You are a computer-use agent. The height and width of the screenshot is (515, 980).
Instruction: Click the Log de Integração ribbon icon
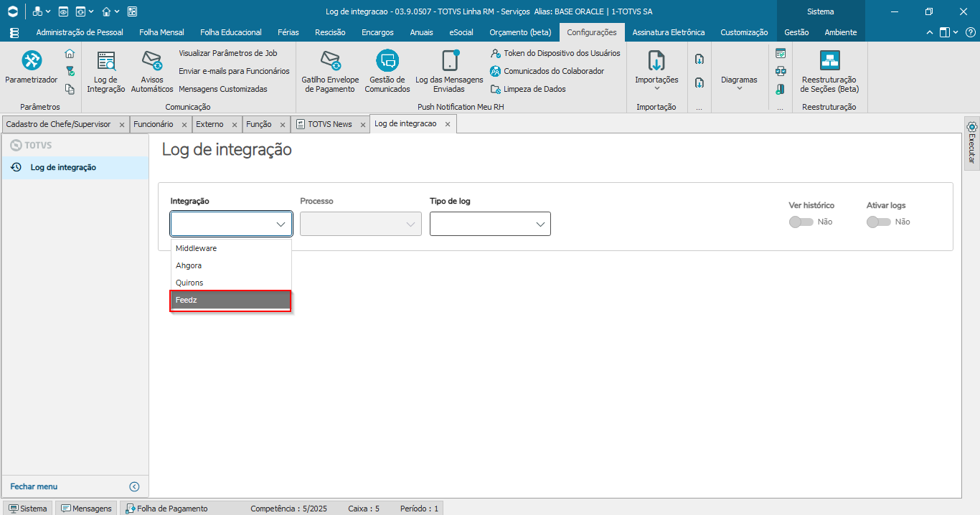[x=106, y=61]
